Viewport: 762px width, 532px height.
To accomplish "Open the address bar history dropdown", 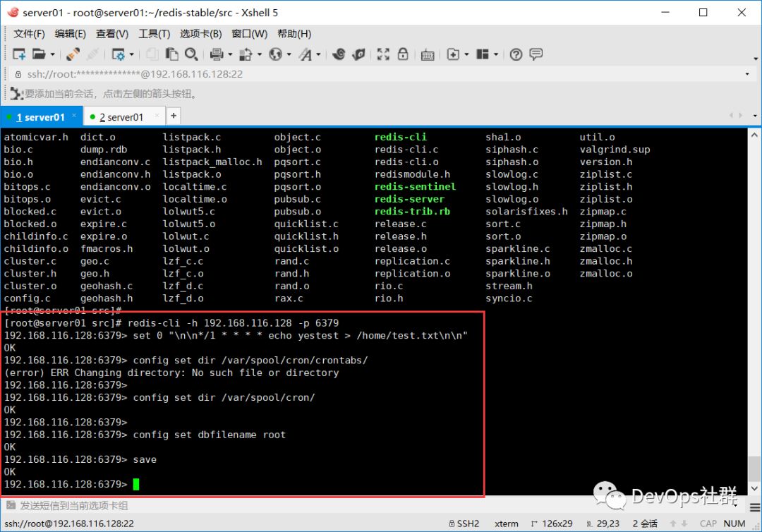I will coord(747,74).
